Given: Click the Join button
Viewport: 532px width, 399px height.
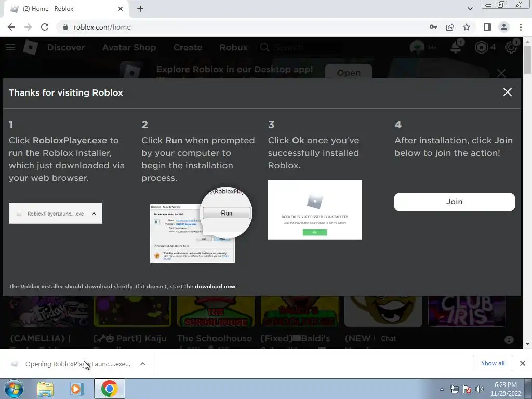Looking at the screenshot, I should (x=454, y=202).
